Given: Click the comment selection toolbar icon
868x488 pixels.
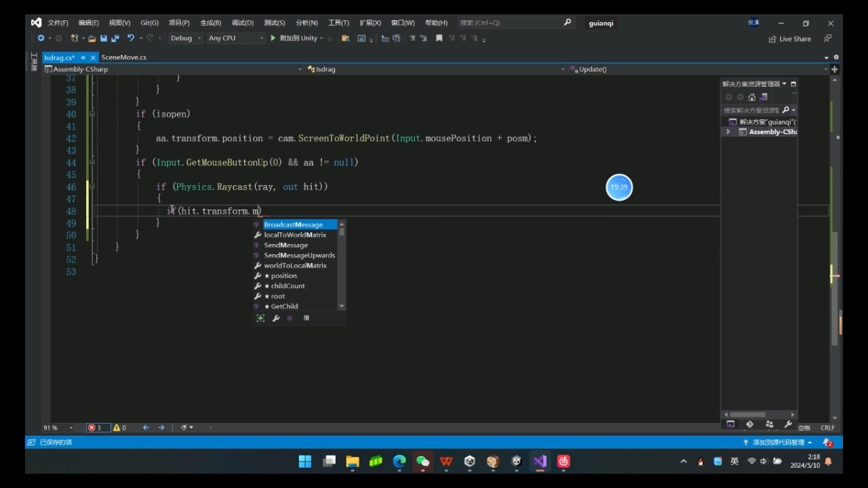Looking at the screenshot, I should (412, 38).
